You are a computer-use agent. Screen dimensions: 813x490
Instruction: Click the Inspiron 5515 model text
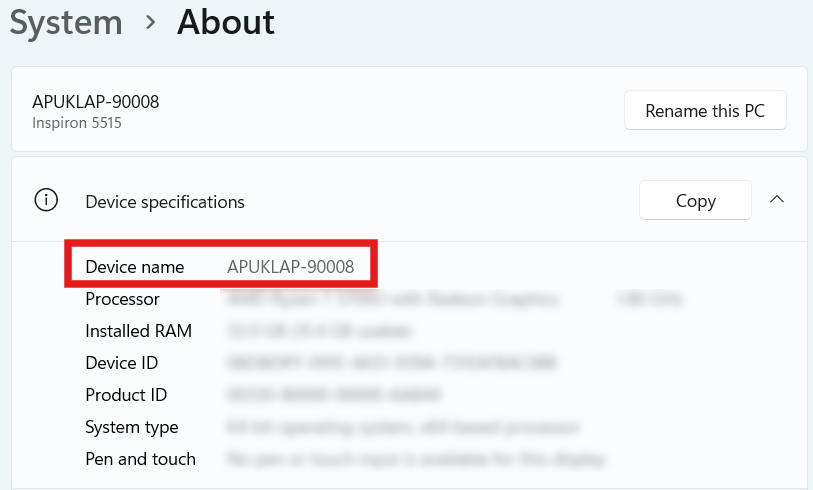(77, 123)
